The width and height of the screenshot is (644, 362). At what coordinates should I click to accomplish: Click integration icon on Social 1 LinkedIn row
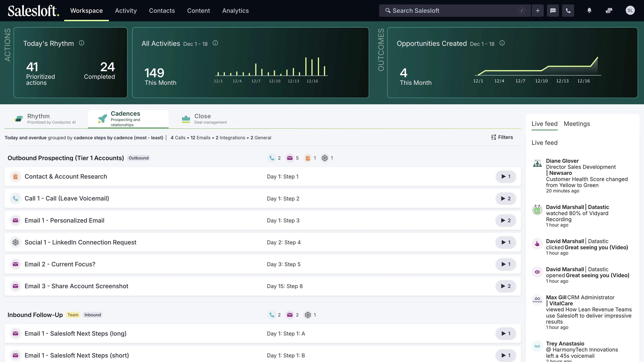[x=16, y=242]
